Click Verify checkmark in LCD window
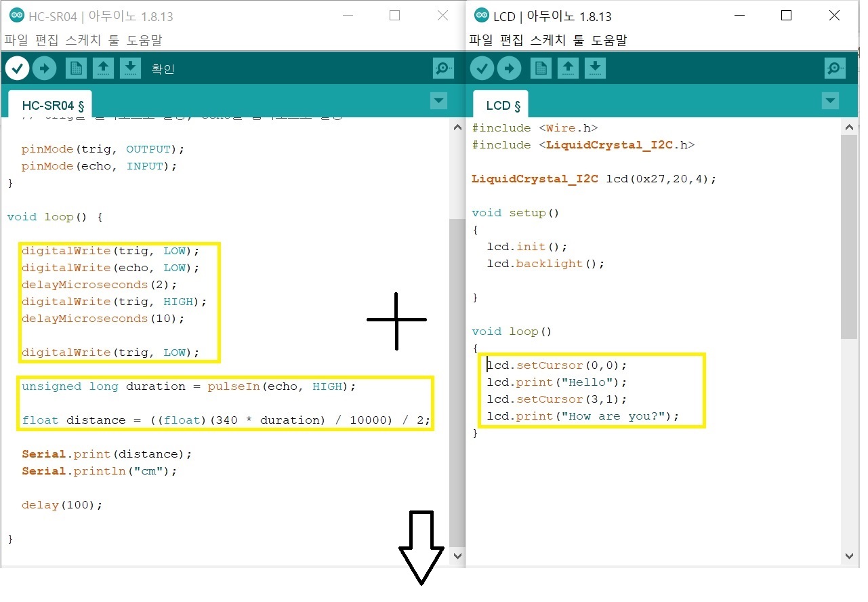The width and height of the screenshot is (868, 602). pyautogui.click(x=482, y=68)
